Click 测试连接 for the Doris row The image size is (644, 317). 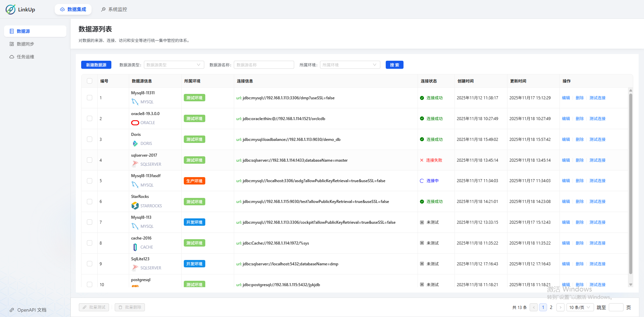click(597, 140)
